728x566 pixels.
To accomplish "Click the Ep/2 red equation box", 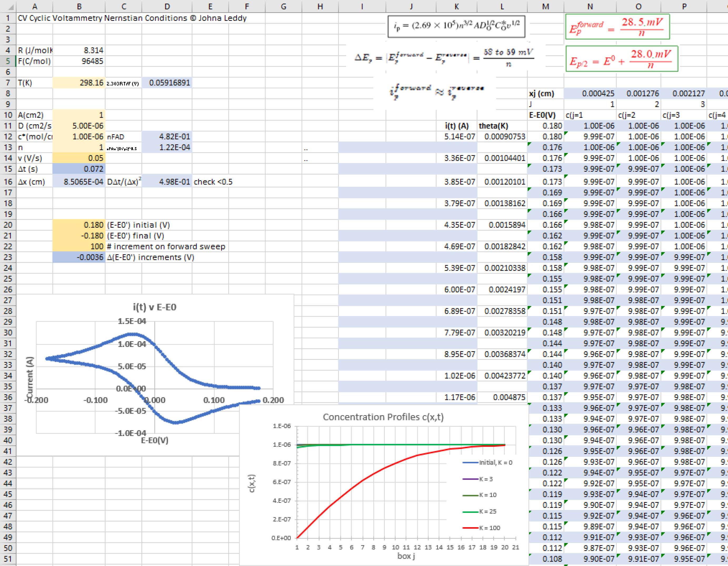I will tap(622, 59).
